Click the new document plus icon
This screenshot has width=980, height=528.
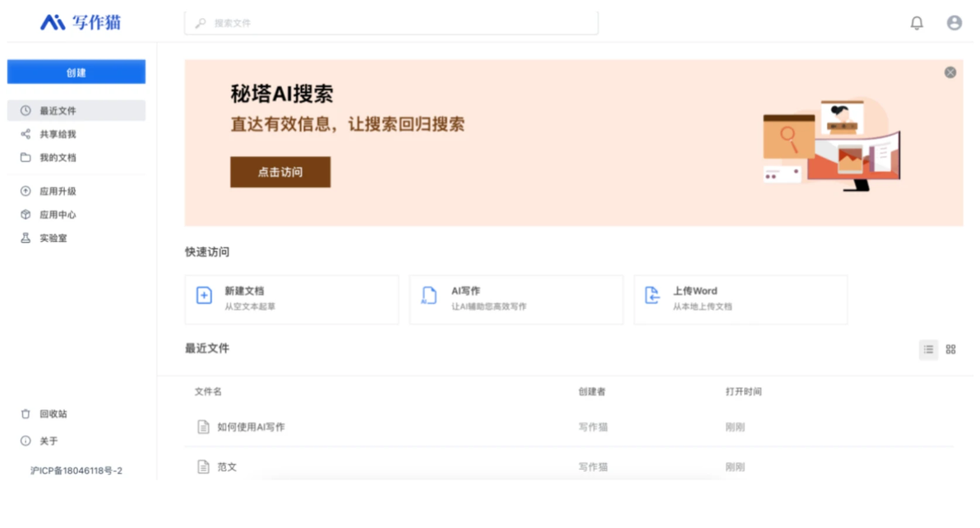coord(205,295)
